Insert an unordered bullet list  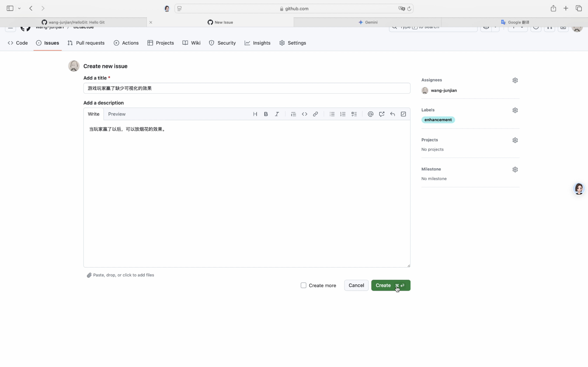pos(332,114)
